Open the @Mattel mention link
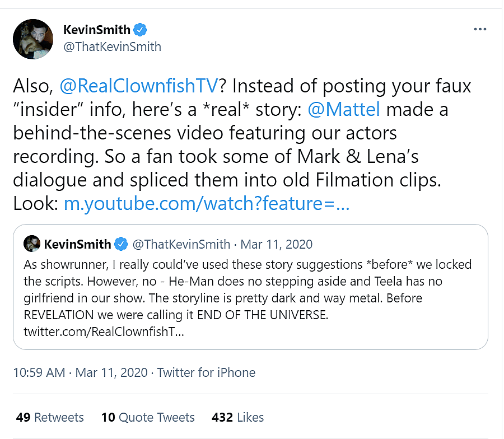The width and height of the screenshot is (504, 439). pyautogui.click(x=344, y=110)
